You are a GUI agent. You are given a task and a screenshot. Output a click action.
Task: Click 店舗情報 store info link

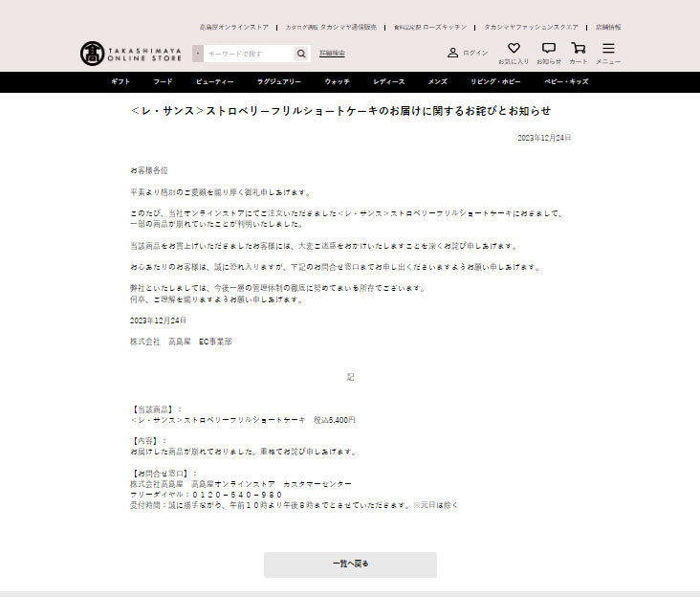tap(608, 27)
